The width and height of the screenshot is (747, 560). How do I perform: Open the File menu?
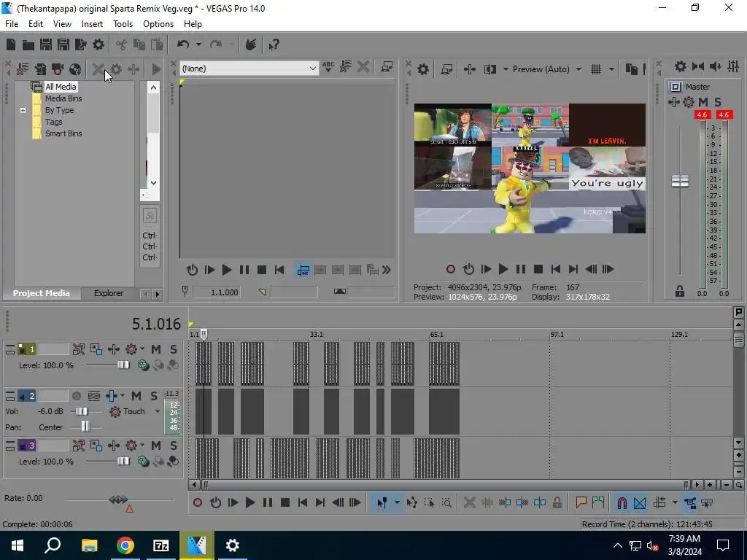click(12, 24)
